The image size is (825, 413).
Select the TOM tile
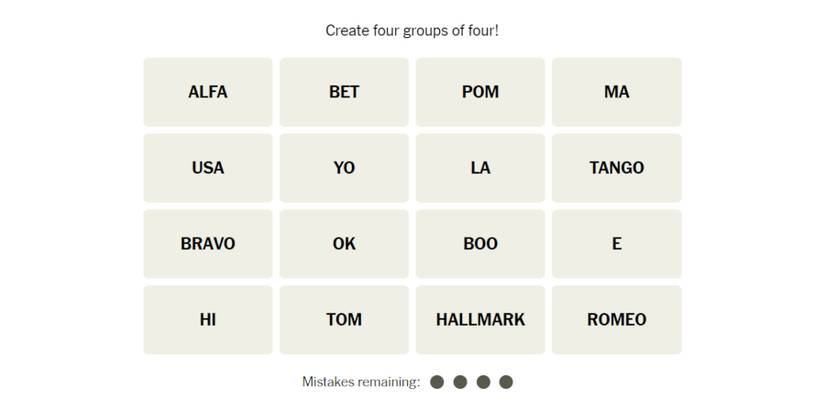click(344, 320)
